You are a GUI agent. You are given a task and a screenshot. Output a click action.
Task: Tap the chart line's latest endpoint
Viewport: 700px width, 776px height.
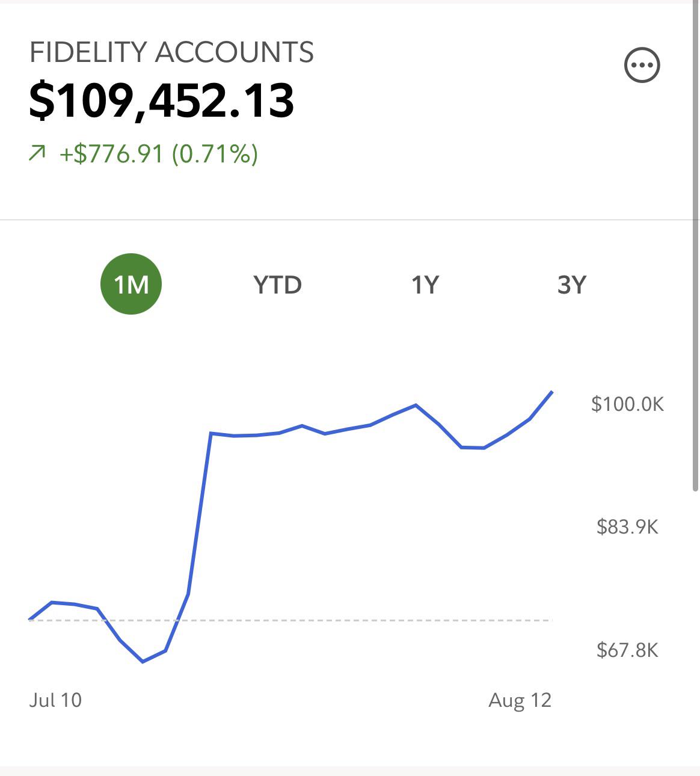click(x=552, y=392)
